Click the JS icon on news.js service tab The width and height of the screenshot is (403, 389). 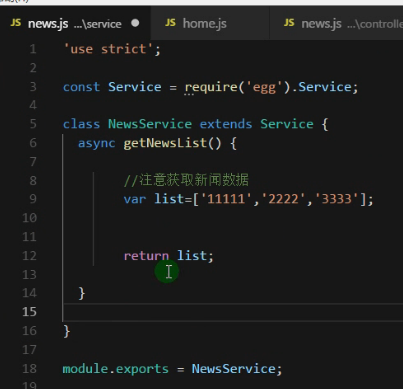tap(16, 23)
